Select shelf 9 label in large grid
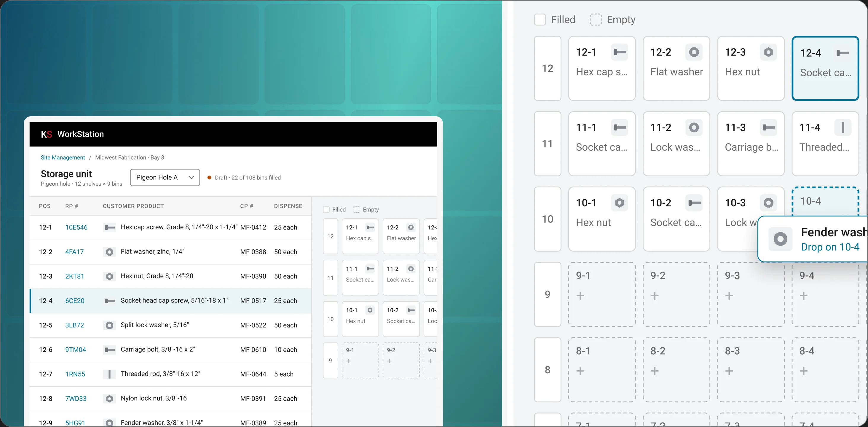 548,294
